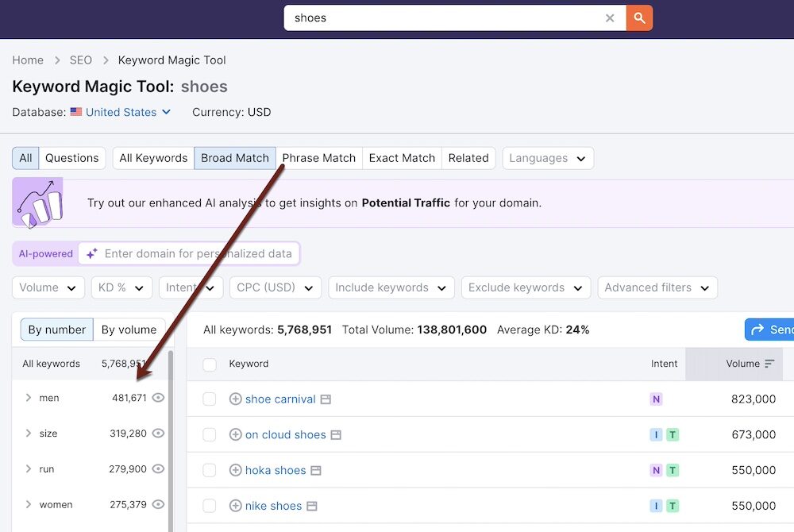Screen dimensions: 794x532
Task: Switch to the Phrase Match tab
Action: click(x=318, y=158)
